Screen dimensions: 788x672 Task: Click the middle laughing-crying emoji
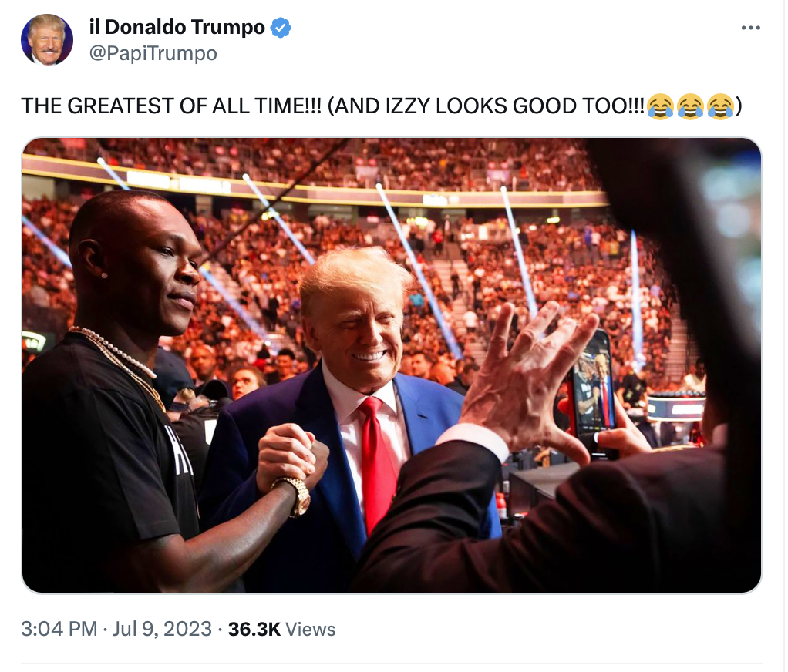(691, 106)
